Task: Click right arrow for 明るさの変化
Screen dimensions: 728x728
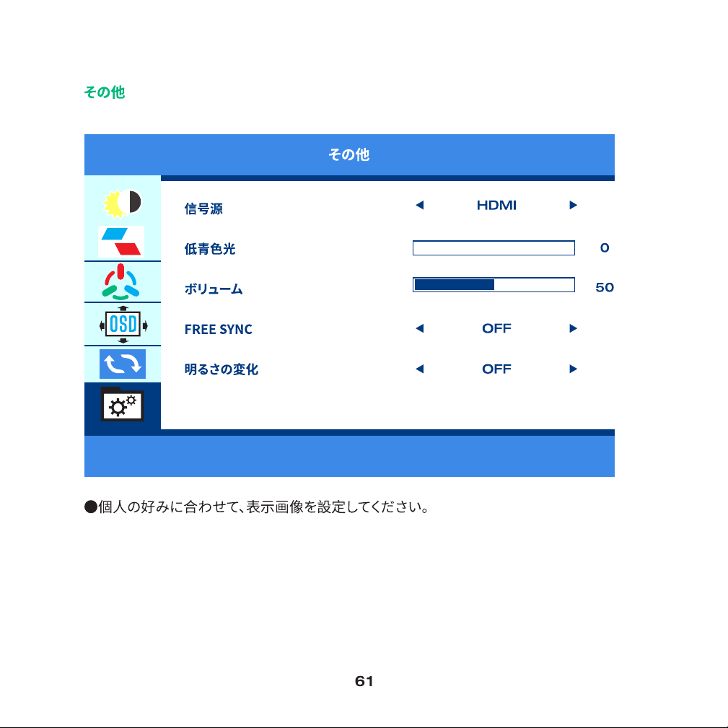Action: pyautogui.click(x=573, y=369)
